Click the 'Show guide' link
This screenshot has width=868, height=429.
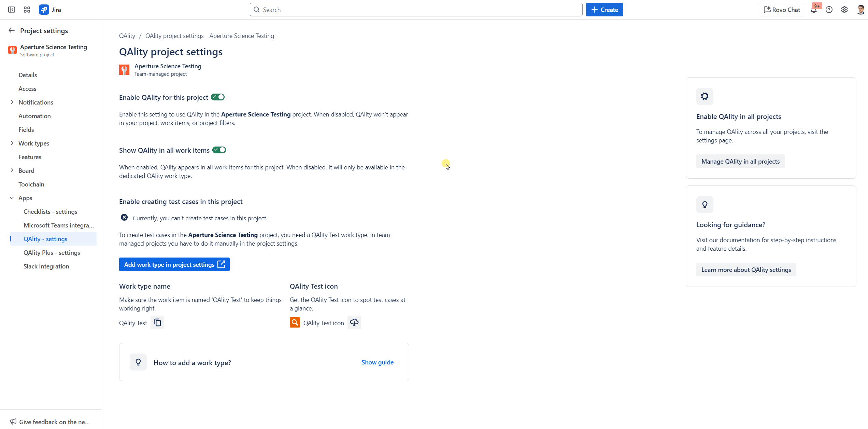(x=378, y=362)
